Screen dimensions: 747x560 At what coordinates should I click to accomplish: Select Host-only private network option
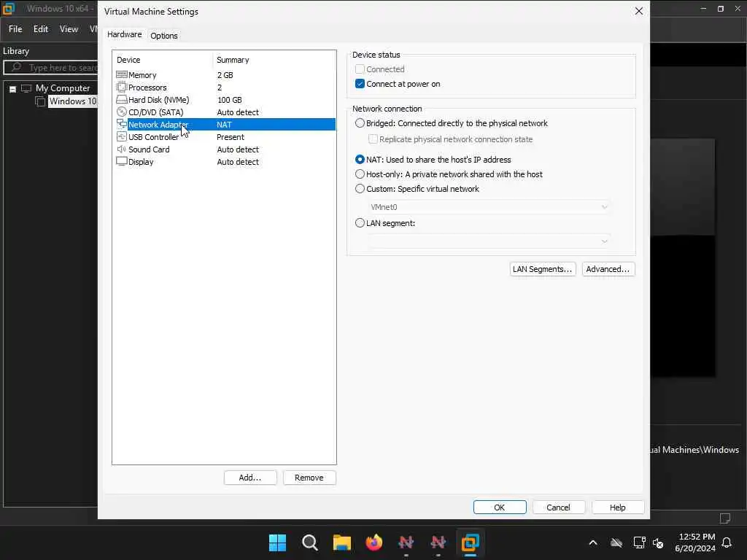(360, 174)
